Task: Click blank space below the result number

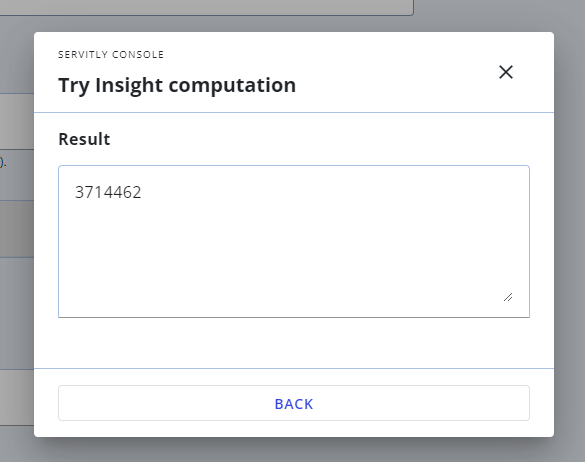Action: [x=294, y=254]
